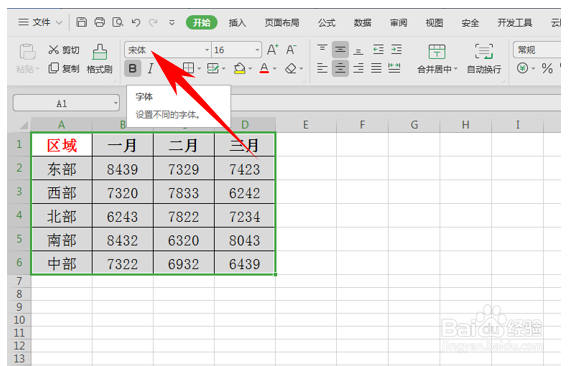Apply the currency format icon

523,68
